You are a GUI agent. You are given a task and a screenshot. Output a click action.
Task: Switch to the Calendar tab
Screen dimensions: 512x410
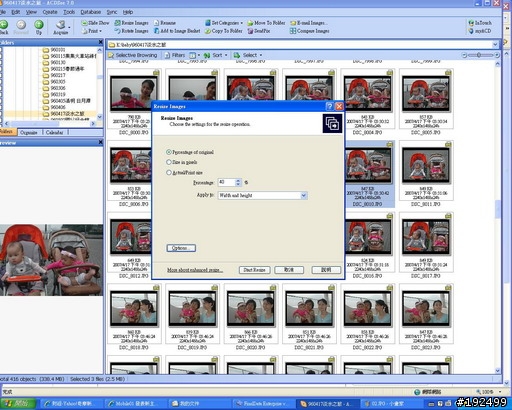pos(54,132)
